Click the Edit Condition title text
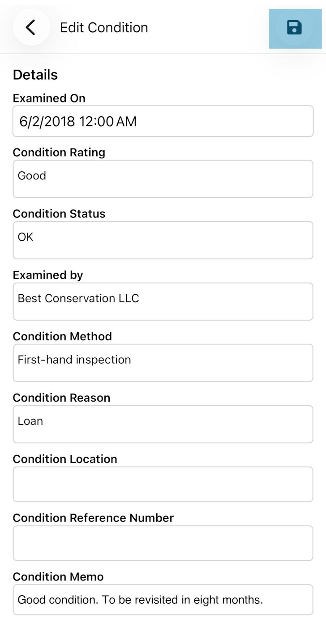 (x=104, y=28)
